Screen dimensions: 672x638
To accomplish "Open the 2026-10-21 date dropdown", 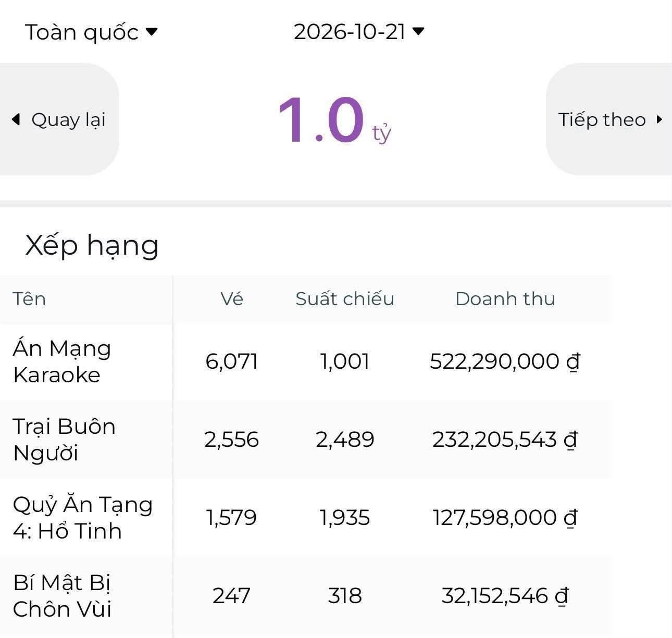I will (x=359, y=32).
